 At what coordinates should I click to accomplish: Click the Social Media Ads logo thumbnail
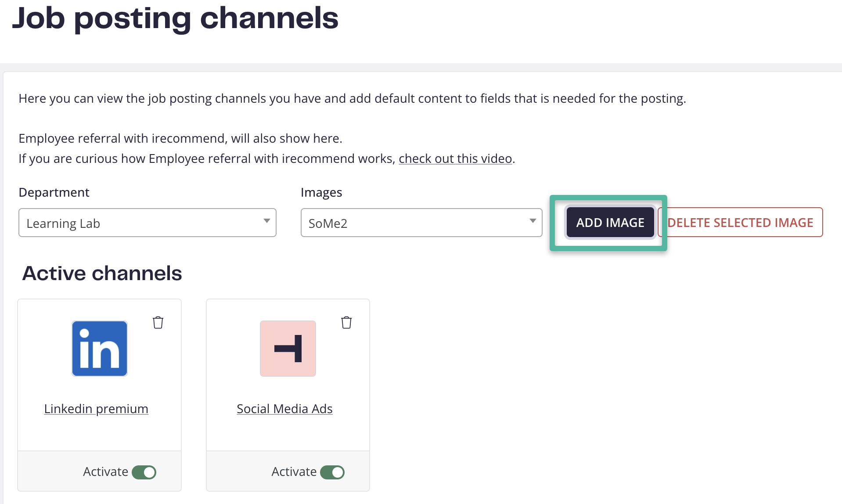point(288,349)
